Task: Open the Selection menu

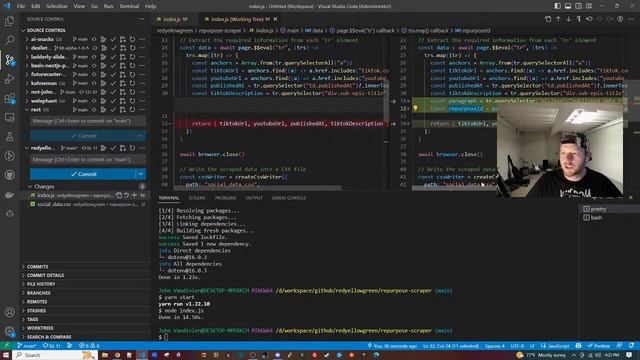Action: tap(57, 6)
